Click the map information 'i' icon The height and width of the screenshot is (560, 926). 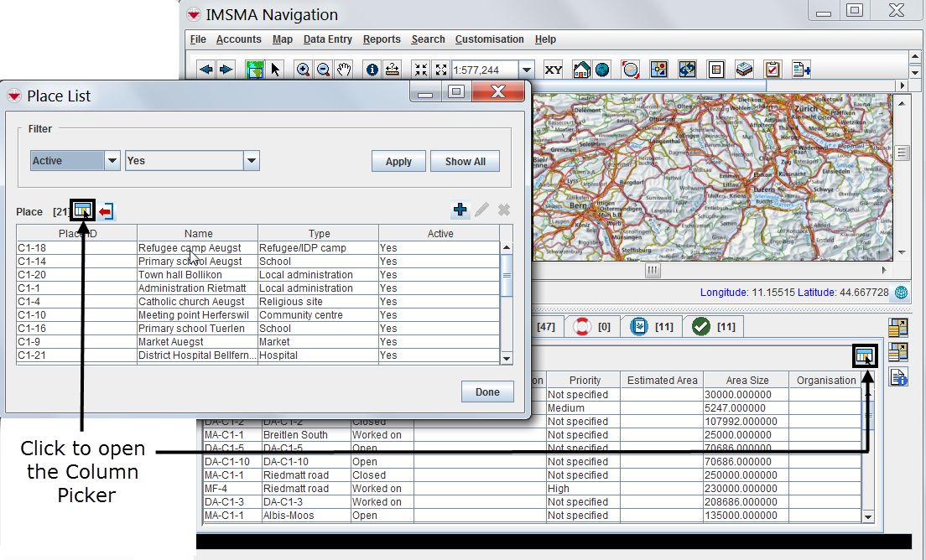point(372,70)
